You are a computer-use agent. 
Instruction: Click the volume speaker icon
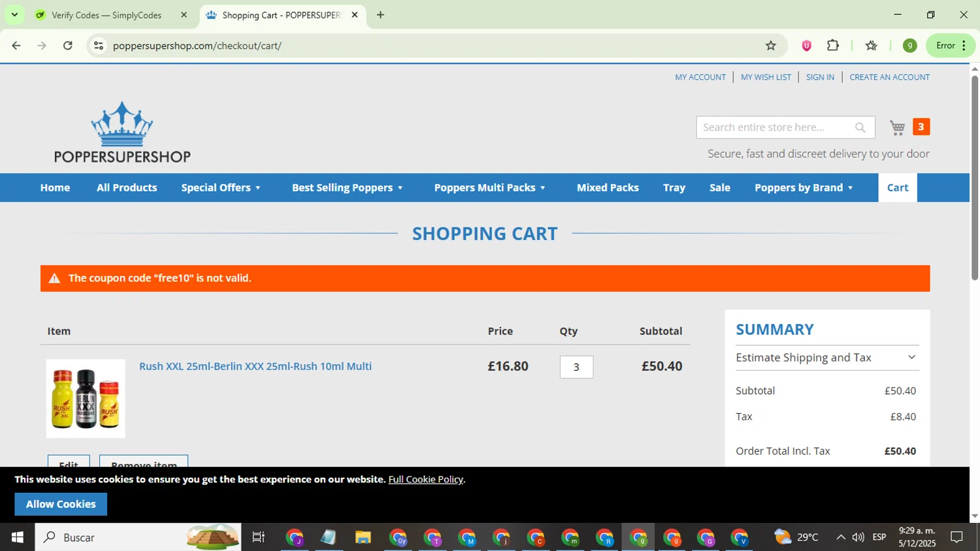(858, 537)
